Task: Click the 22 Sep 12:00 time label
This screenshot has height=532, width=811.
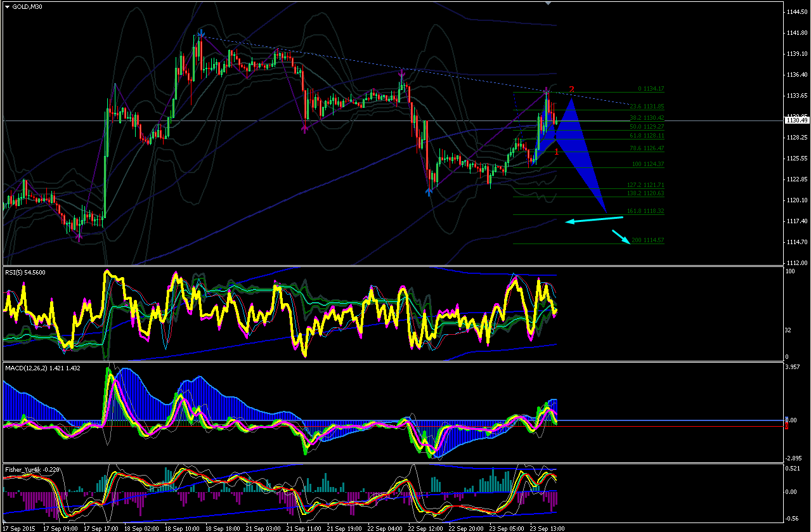Action: 426,528
